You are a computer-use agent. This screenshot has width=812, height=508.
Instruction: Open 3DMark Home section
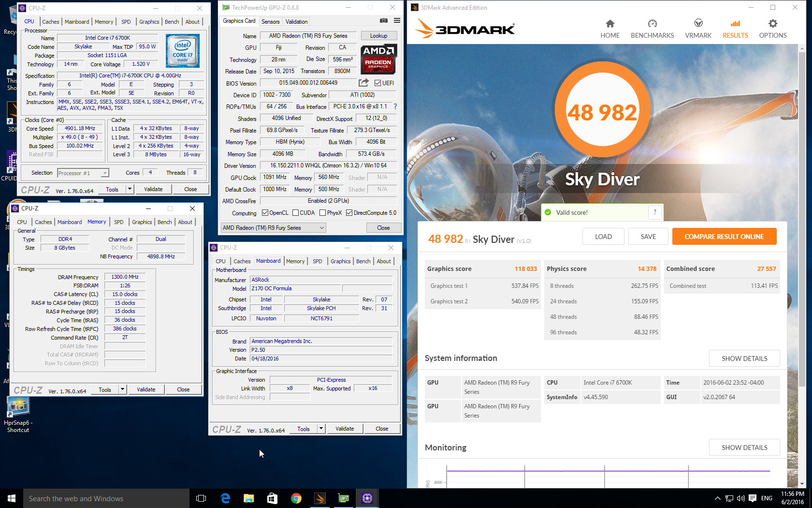point(610,29)
